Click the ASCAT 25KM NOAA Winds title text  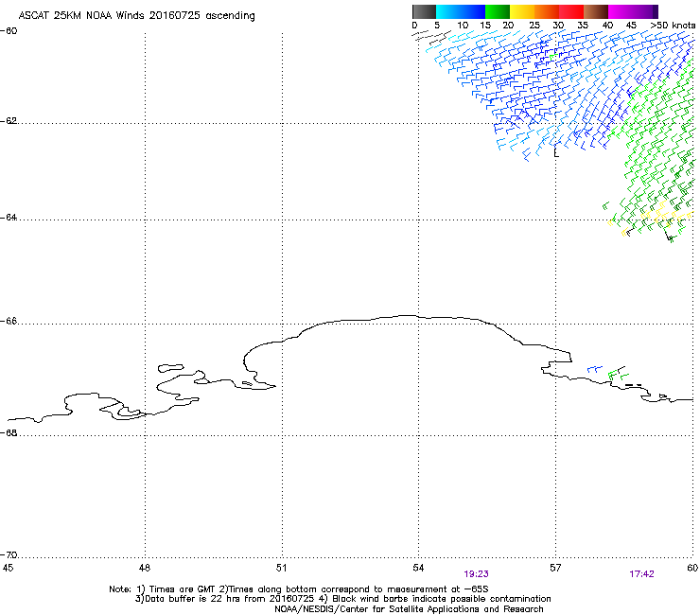click(136, 16)
